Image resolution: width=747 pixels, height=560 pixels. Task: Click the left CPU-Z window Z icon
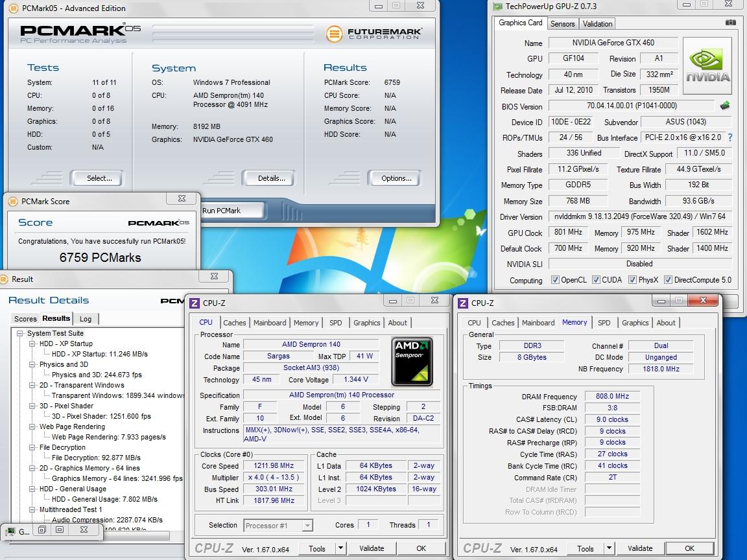coord(195,303)
